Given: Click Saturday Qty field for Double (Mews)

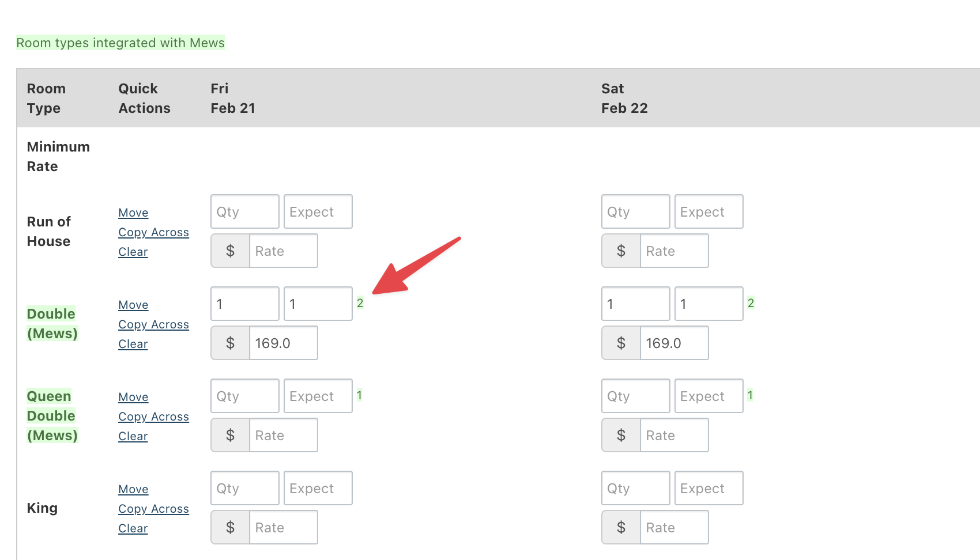Looking at the screenshot, I should 635,304.
